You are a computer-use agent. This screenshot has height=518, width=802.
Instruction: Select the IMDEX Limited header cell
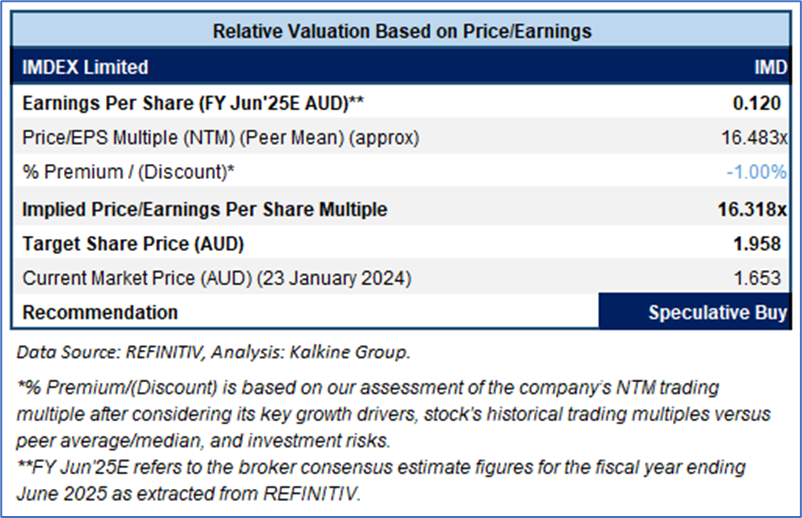point(85,67)
